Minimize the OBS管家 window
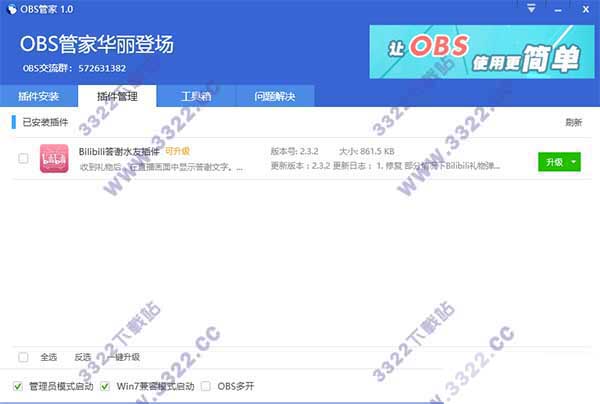Viewport: 600px width, 404px height. click(558, 10)
